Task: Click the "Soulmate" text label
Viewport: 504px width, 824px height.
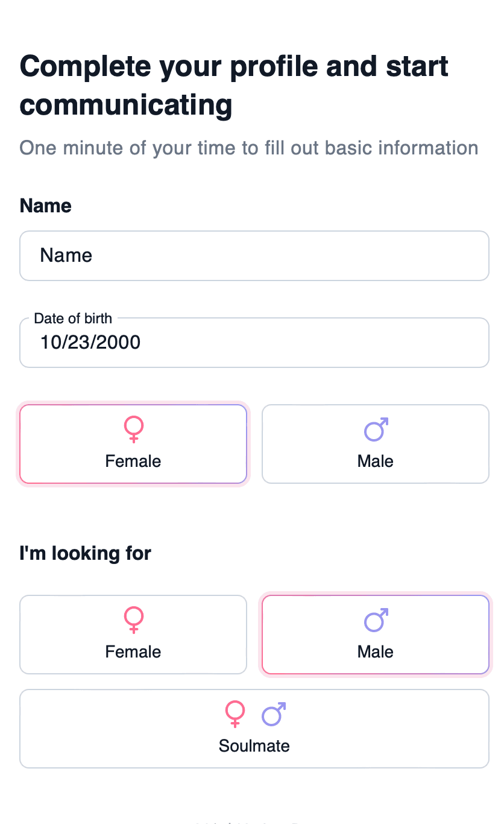Action: (x=254, y=746)
